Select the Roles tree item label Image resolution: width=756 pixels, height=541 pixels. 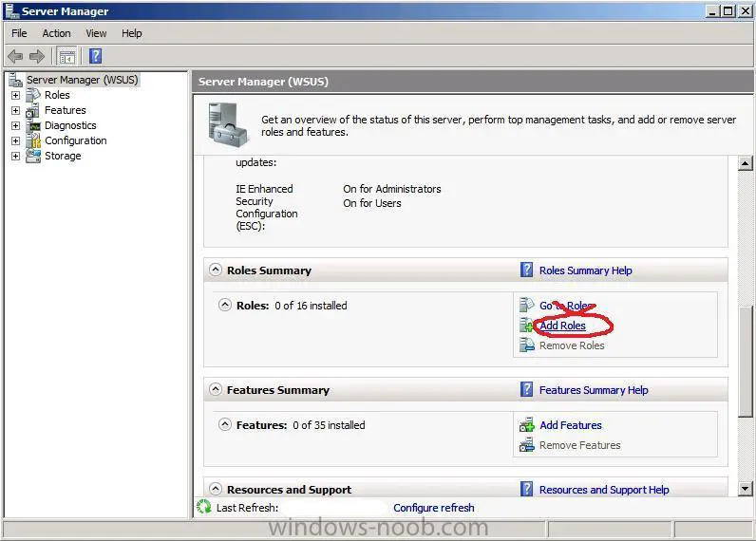coord(57,95)
